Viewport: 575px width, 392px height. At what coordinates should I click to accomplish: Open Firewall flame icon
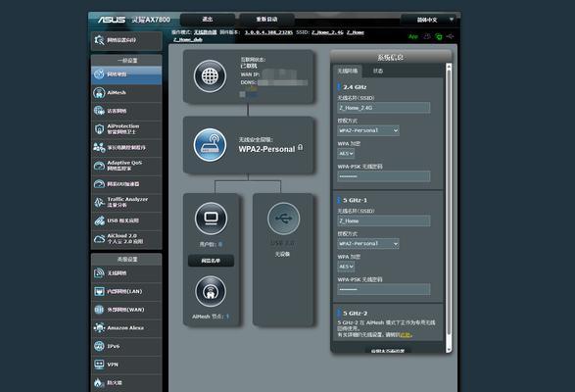point(99,383)
